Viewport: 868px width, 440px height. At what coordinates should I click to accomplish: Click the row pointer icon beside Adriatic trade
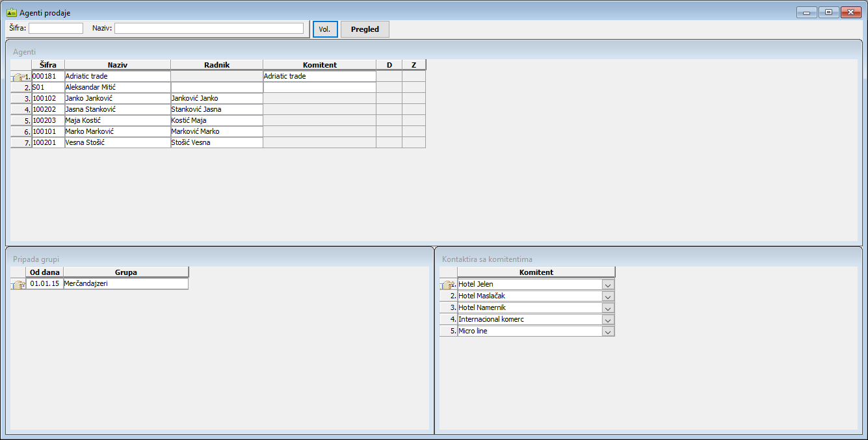tap(18, 77)
